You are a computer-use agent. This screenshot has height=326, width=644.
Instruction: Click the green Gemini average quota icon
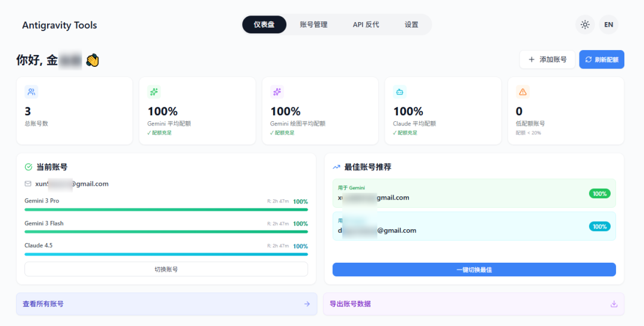pos(154,92)
